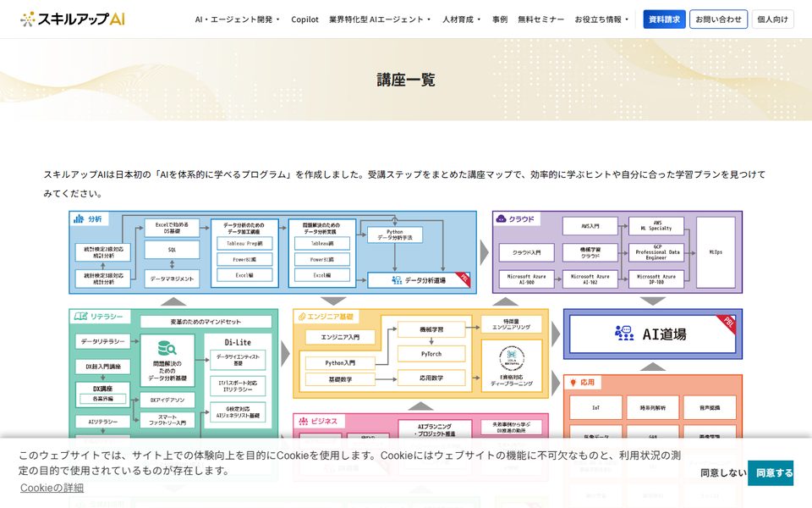Select the 機械学習 クラウド course box
This screenshot has height=508, width=812.
[590, 252]
